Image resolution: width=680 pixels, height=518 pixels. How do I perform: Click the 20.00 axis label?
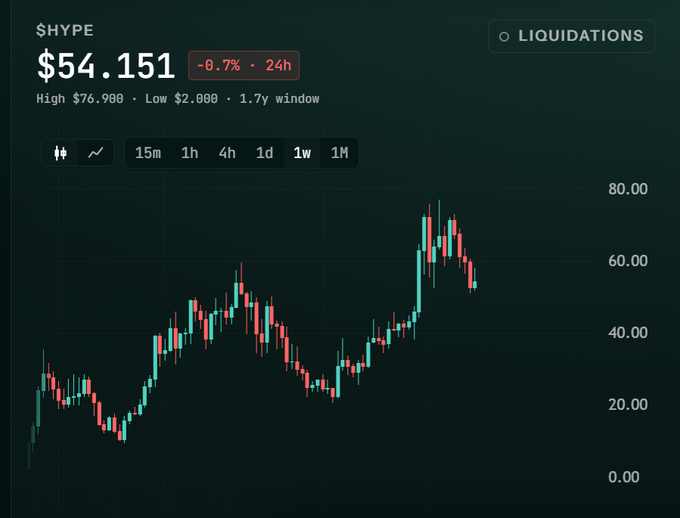(628, 405)
